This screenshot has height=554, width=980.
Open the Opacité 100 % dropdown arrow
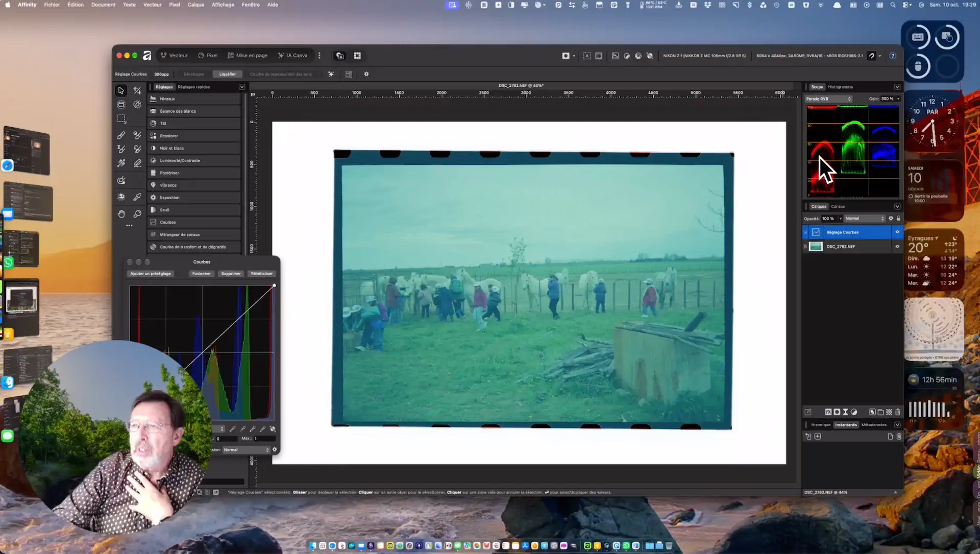[x=840, y=219]
